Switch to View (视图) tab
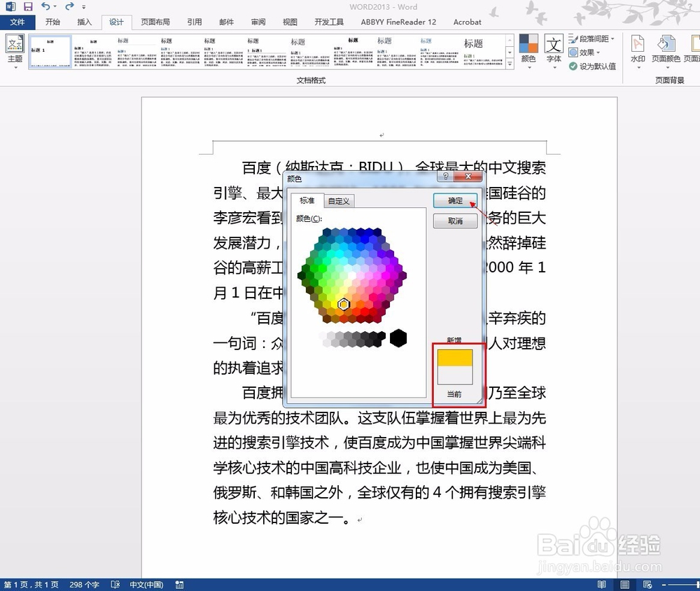 pos(290,22)
